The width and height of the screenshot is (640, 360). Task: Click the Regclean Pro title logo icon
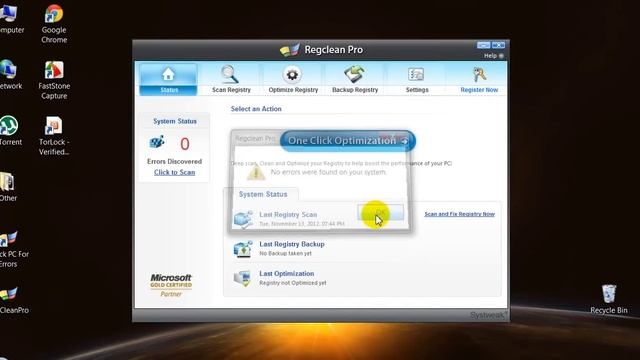tap(290, 50)
